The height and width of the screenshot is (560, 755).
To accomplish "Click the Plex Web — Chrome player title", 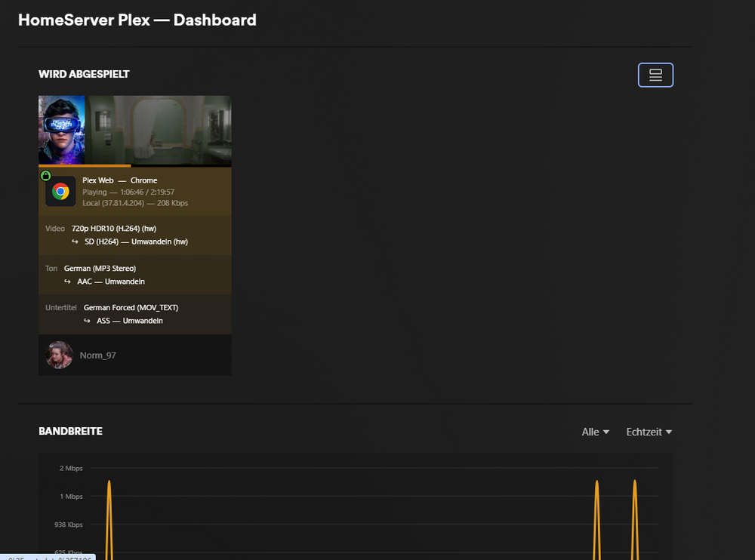I will point(120,180).
